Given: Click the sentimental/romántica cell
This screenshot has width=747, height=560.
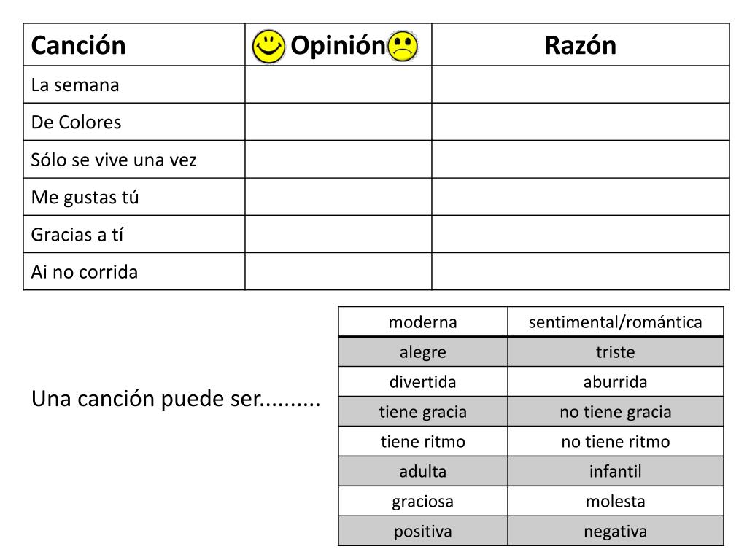Looking at the screenshot, I should pyautogui.click(x=616, y=322).
